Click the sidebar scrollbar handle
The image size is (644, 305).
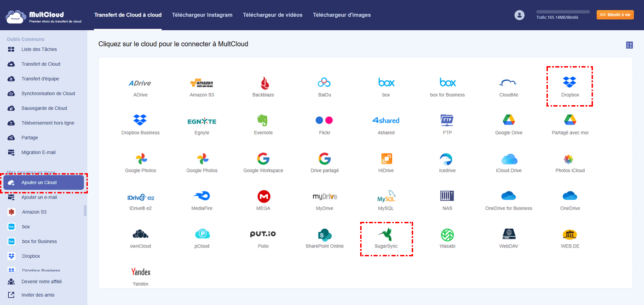(x=85, y=210)
